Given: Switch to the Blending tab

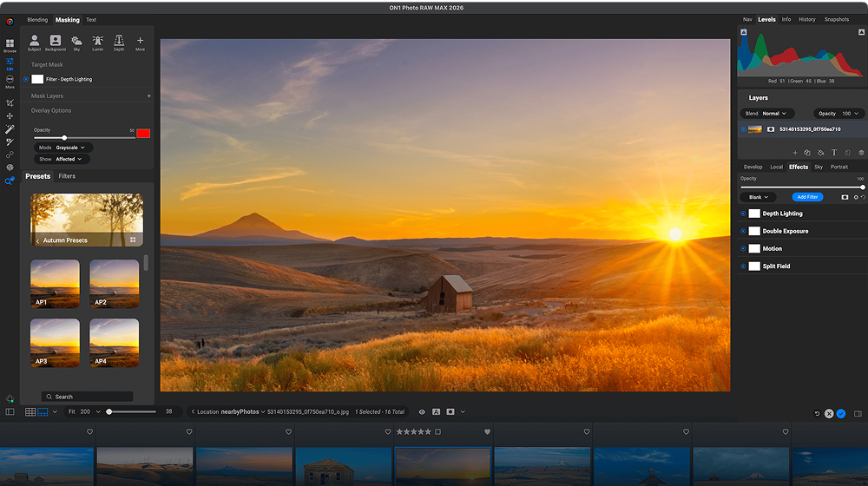Looking at the screenshot, I should tap(37, 19).
